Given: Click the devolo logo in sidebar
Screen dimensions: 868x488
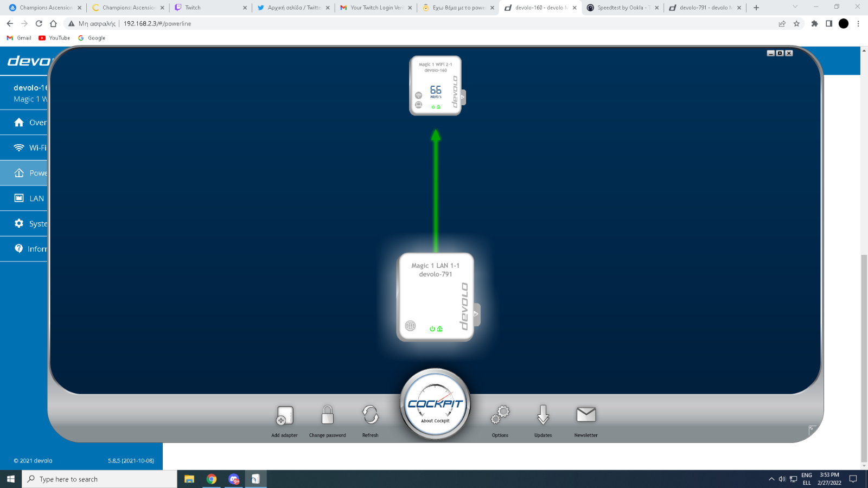Looking at the screenshot, I should click(x=28, y=61).
